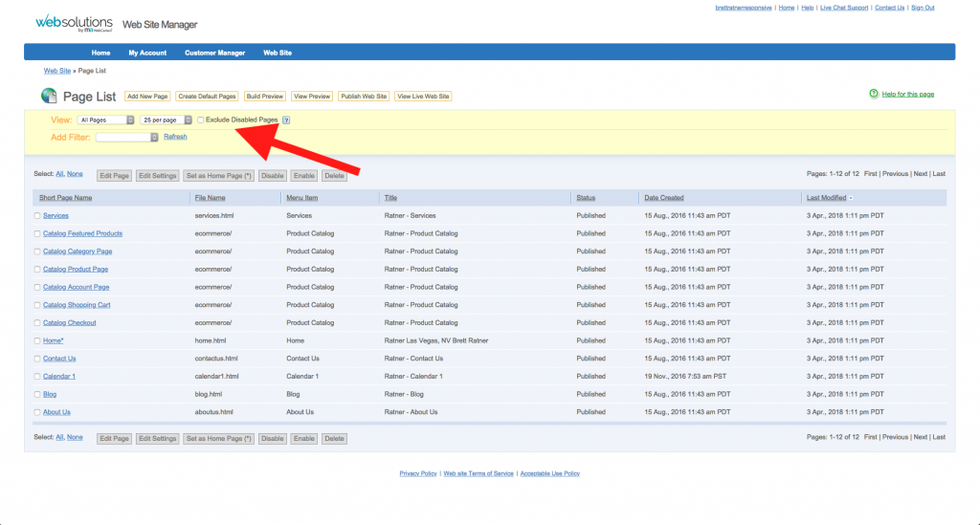The height and width of the screenshot is (525, 980).
Task: Click the question mark help icon next to Exclude Disabled Pages
Action: coord(286,120)
